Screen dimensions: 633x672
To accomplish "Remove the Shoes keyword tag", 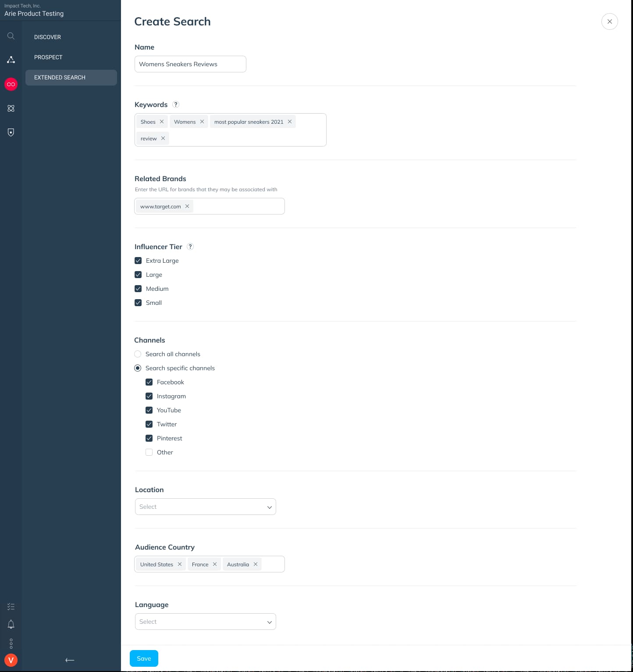I will pos(162,122).
